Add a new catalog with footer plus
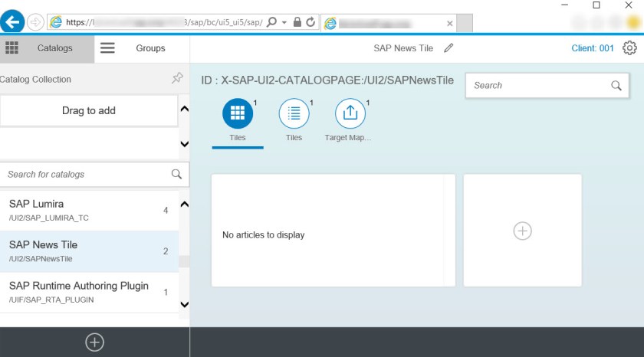The image size is (644, 357). pyautogui.click(x=94, y=342)
